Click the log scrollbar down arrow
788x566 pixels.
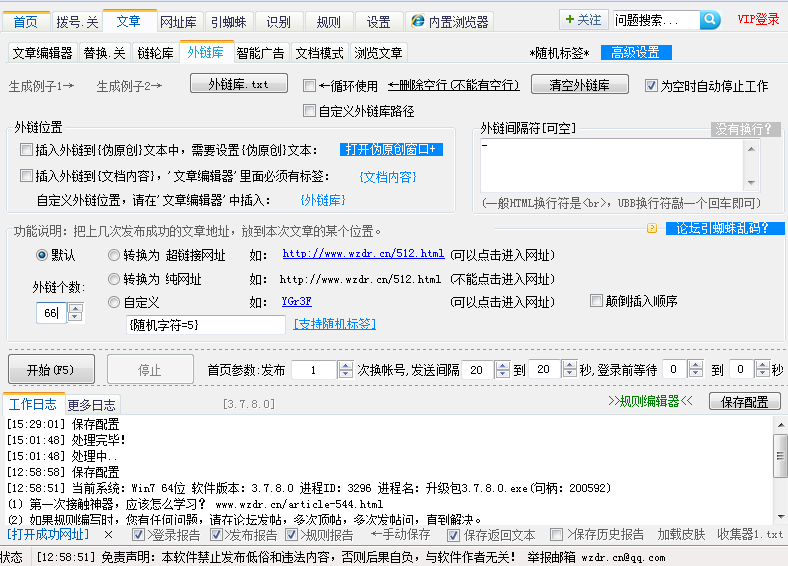780,518
